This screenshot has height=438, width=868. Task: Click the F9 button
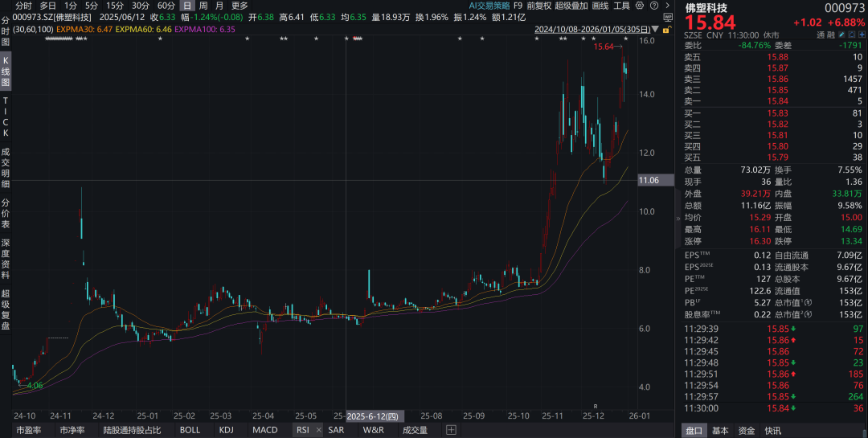point(518,6)
